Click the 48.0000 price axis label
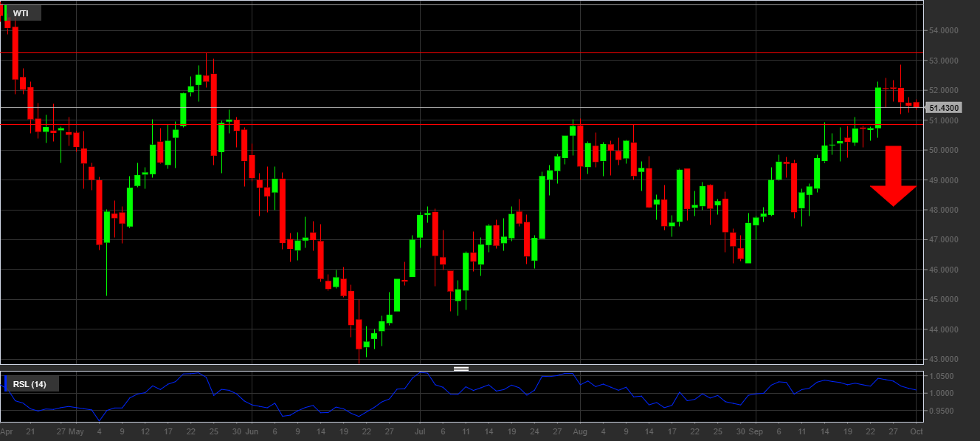Screen dimensions: 980x441 tap(945, 211)
